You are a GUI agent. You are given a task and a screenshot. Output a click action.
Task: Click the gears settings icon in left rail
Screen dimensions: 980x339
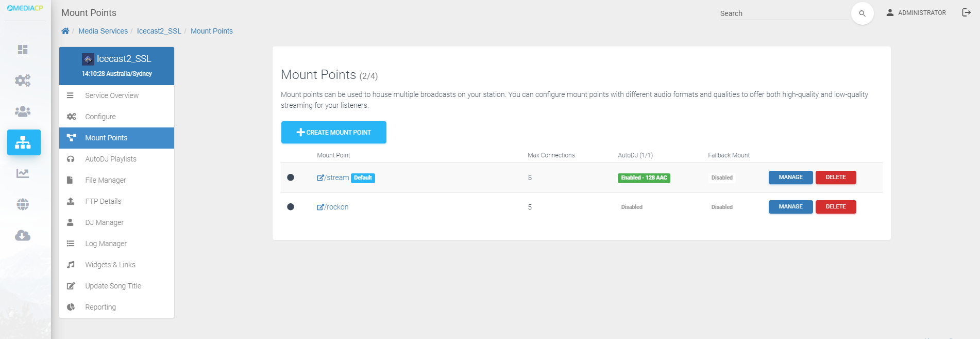tap(23, 80)
